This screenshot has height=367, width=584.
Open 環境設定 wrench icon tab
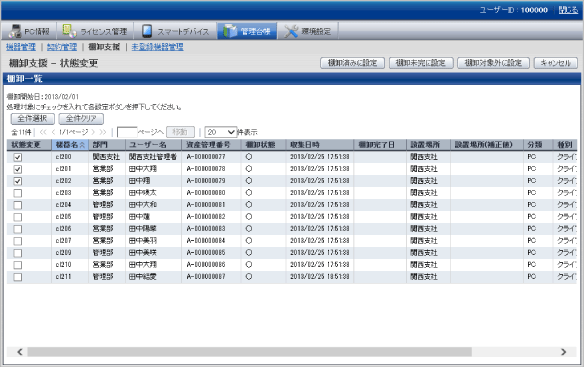pos(291,31)
